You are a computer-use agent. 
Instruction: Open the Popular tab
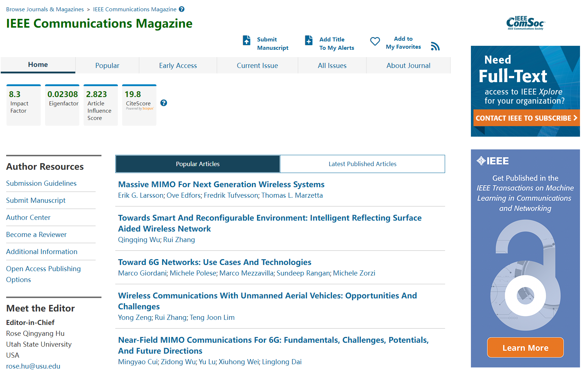107,65
